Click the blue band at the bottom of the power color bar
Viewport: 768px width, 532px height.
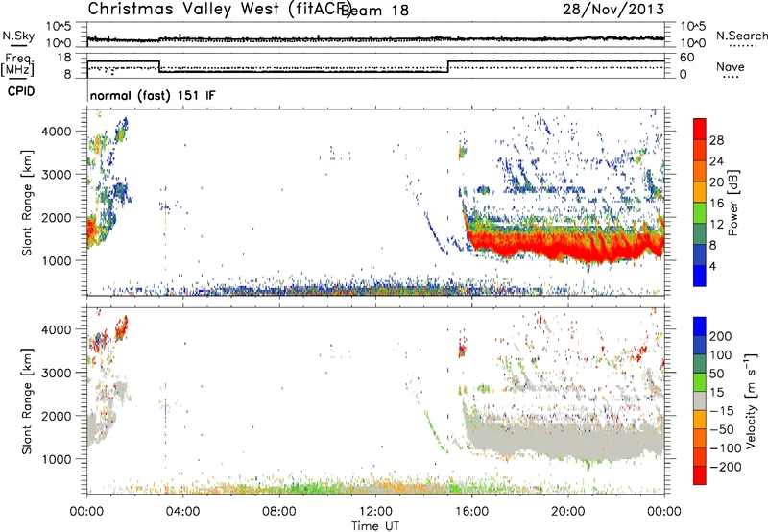(700, 276)
